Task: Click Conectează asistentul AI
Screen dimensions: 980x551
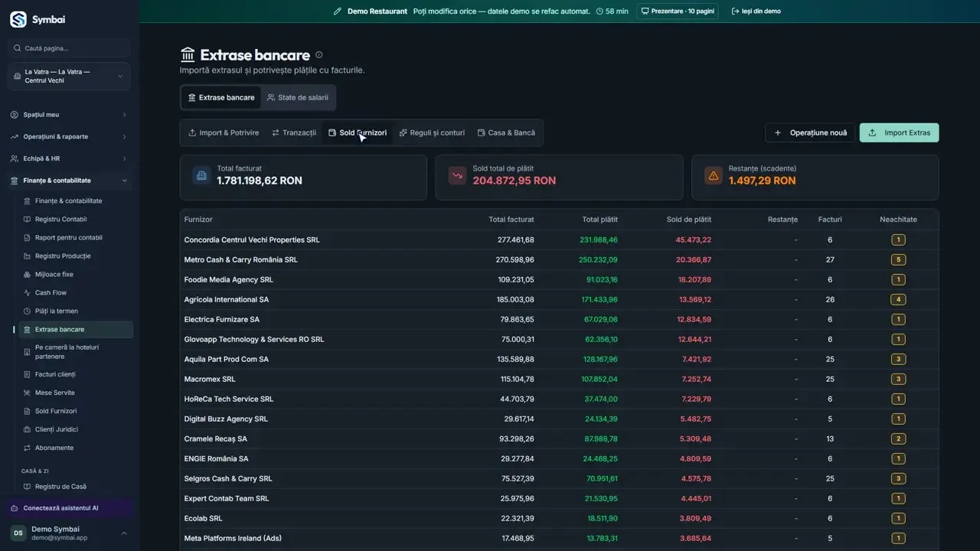Action: 69,508
